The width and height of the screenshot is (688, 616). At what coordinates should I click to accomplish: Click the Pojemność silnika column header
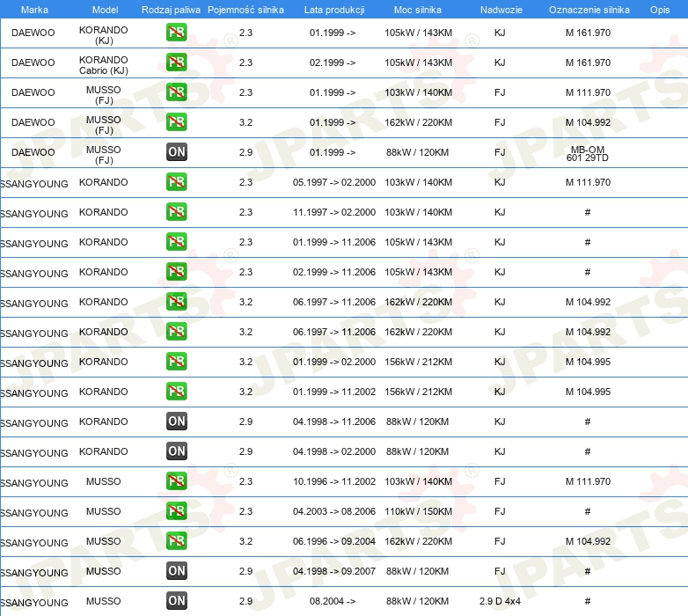coord(245,10)
